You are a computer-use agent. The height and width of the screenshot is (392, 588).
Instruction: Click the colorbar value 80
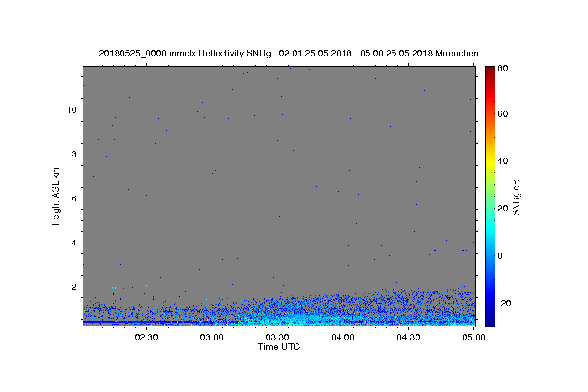pyautogui.click(x=504, y=69)
